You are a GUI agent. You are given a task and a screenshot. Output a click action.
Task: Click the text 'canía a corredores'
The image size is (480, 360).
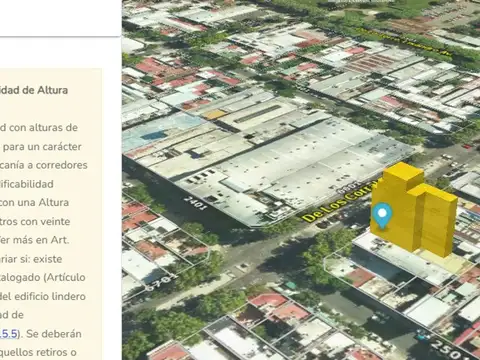tap(44, 165)
